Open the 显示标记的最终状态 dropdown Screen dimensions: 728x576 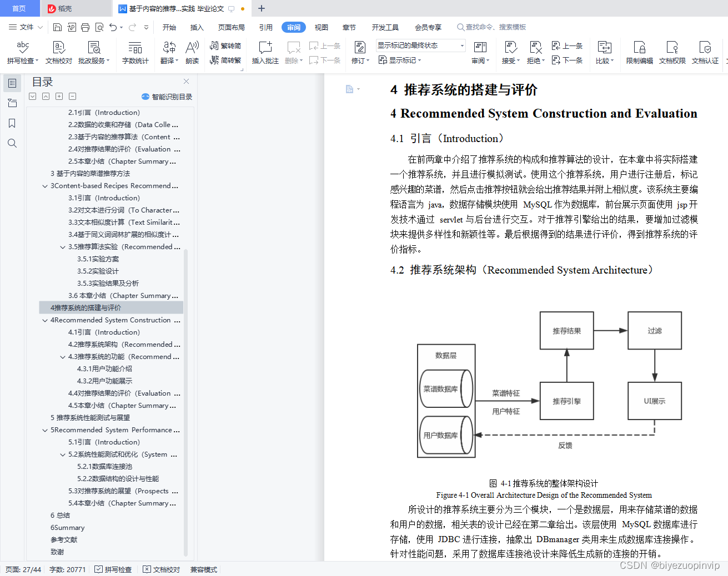point(421,46)
